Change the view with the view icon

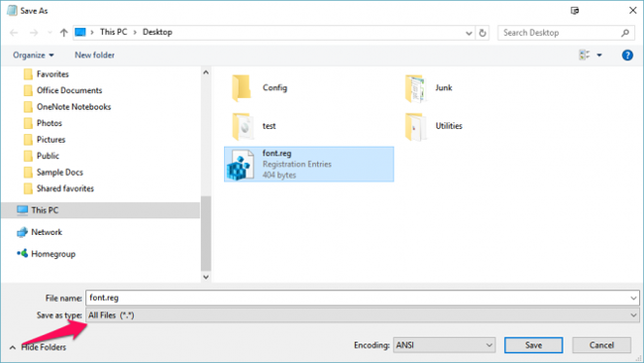point(584,55)
